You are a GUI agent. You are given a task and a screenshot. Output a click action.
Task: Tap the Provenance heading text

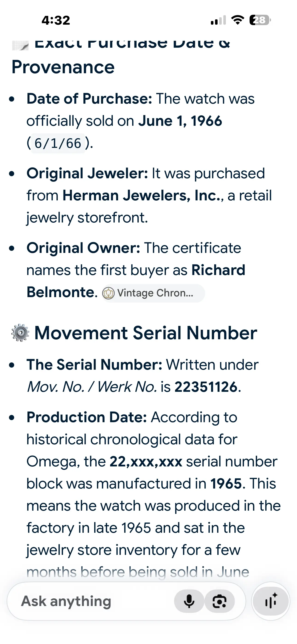click(x=63, y=67)
